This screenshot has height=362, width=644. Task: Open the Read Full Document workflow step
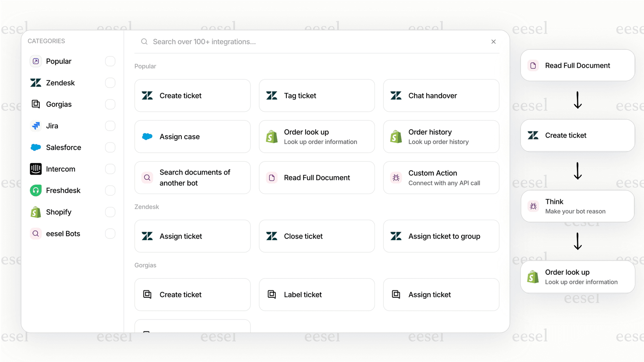tap(577, 65)
